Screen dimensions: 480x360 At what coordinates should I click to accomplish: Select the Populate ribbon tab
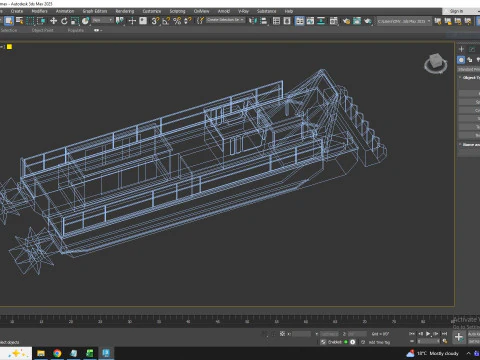[x=76, y=30]
